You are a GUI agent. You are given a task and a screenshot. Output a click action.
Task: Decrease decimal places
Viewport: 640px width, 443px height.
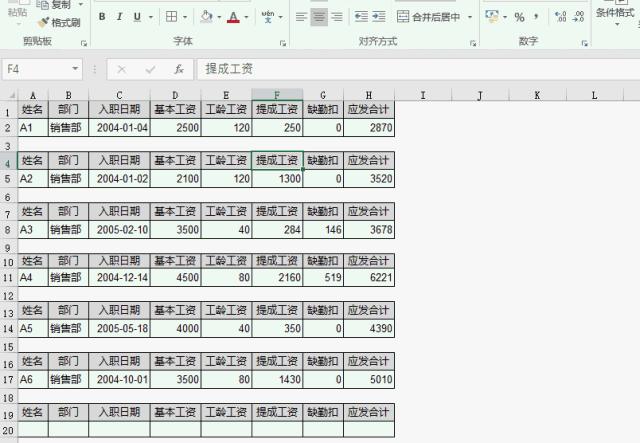coord(578,17)
